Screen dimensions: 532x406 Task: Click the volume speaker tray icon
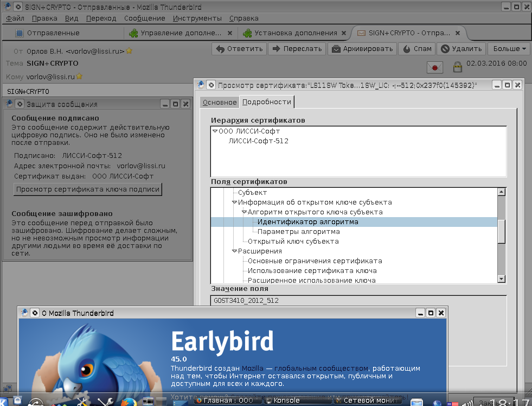pos(467,403)
